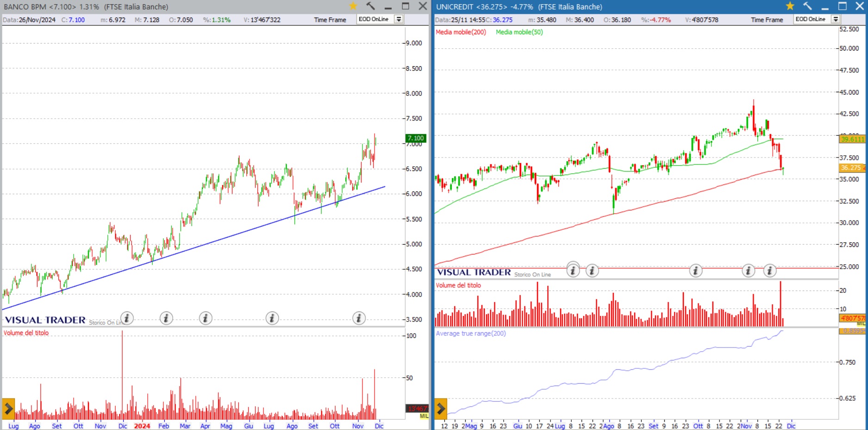Screen dimensions: 868x430
Task: Open BANCO BPM info marker above Lug label
Action: (x=272, y=318)
